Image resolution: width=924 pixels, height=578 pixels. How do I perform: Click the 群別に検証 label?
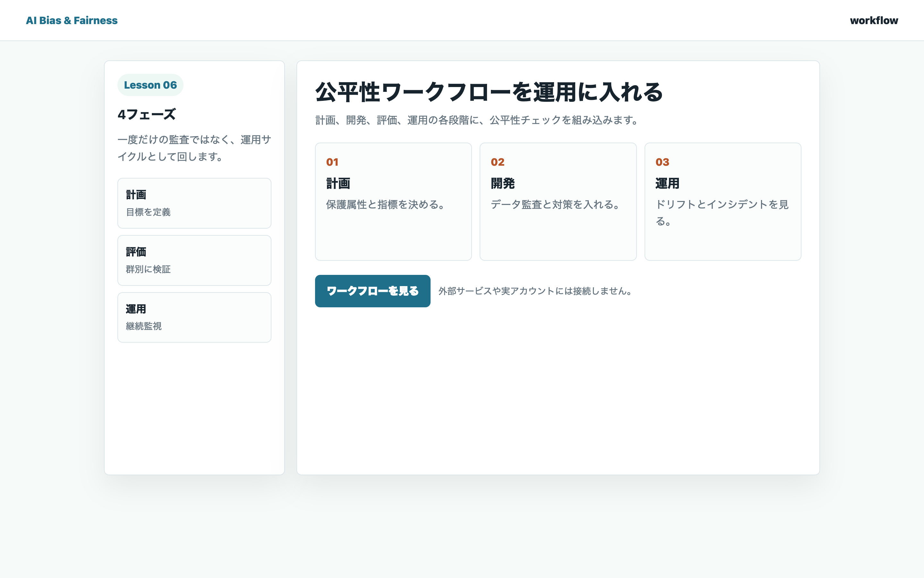tap(148, 269)
